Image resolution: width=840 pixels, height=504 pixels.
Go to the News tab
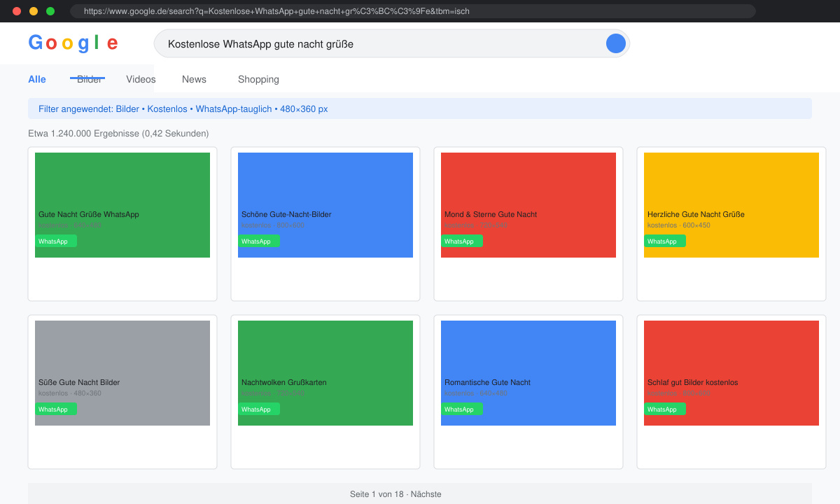194,79
